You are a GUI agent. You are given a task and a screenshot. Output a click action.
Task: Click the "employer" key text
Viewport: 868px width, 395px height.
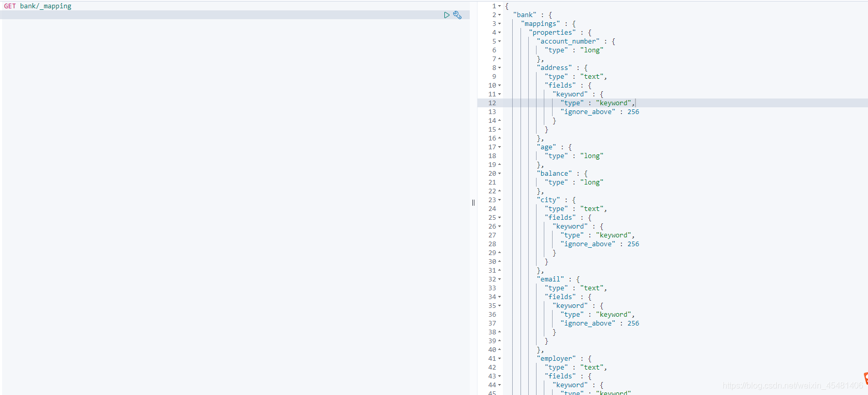point(556,359)
